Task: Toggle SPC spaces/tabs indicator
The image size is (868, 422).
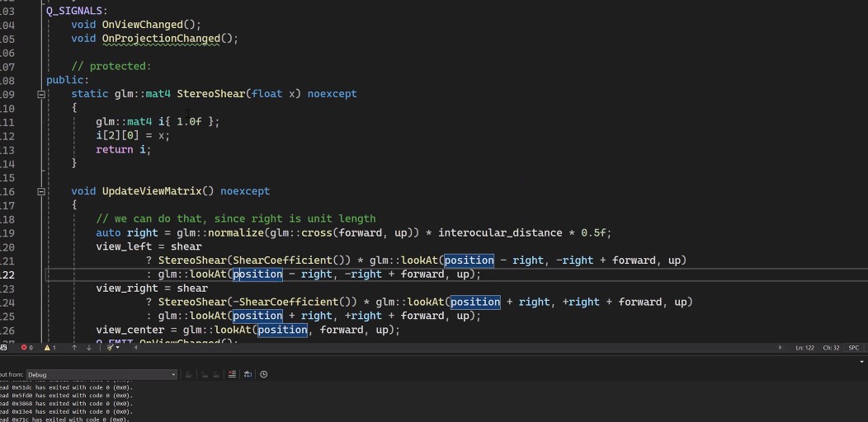Action: tap(854, 348)
